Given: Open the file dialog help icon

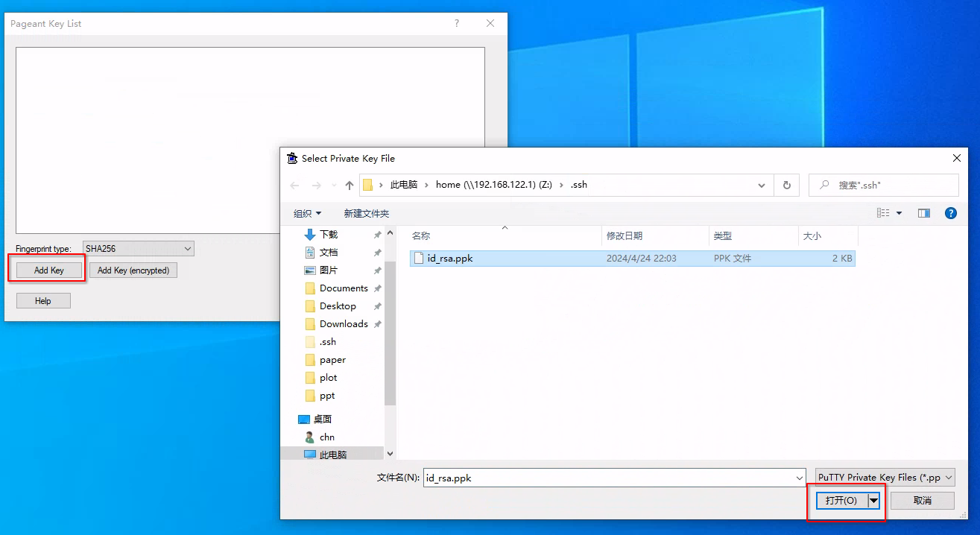Looking at the screenshot, I should (950, 213).
